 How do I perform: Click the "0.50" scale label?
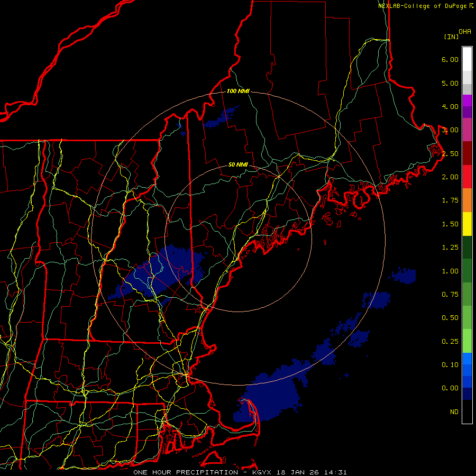click(450, 318)
